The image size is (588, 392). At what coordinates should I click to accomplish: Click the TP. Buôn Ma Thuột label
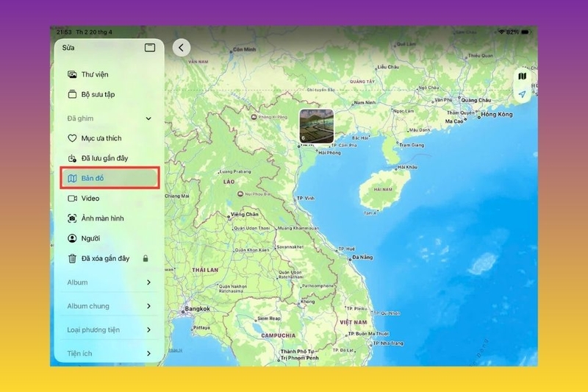368,333
